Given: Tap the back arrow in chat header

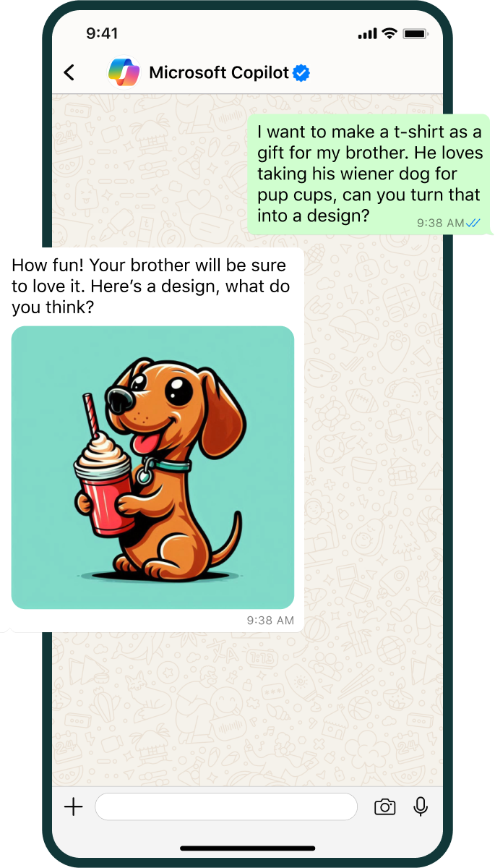Looking at the screenshot, I should (69, 72).
